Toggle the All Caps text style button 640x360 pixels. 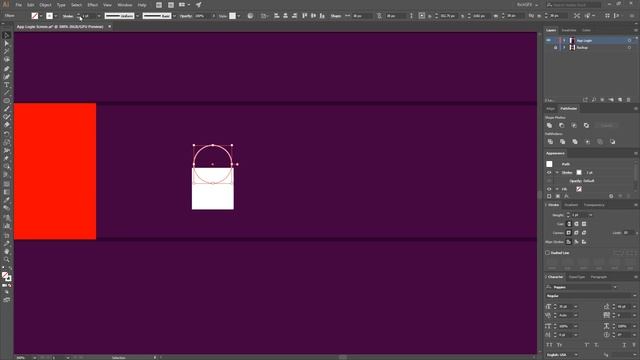click(x=549, y=345)
